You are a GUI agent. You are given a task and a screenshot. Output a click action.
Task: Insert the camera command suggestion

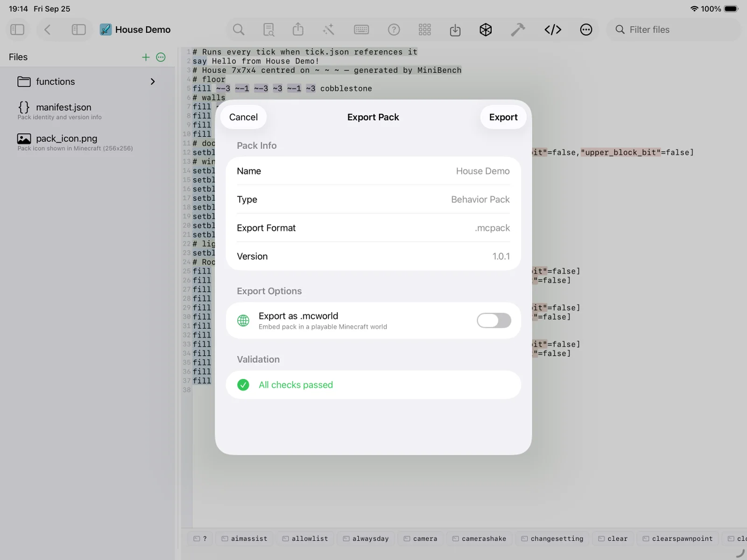(420, 539)
